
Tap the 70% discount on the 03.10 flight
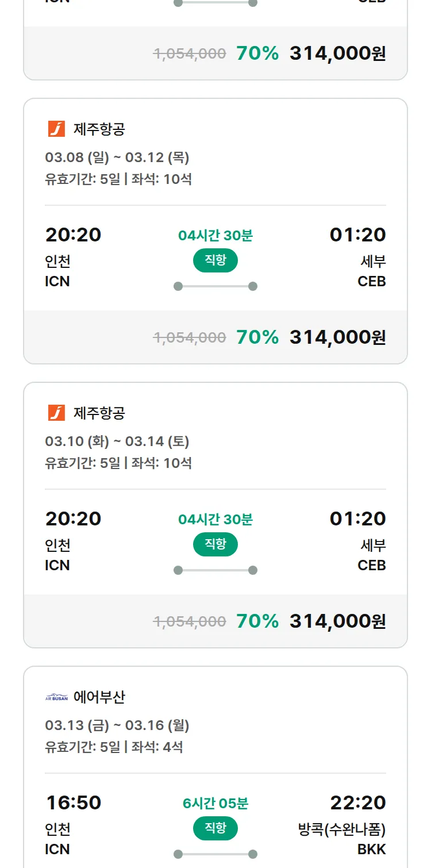257,621
